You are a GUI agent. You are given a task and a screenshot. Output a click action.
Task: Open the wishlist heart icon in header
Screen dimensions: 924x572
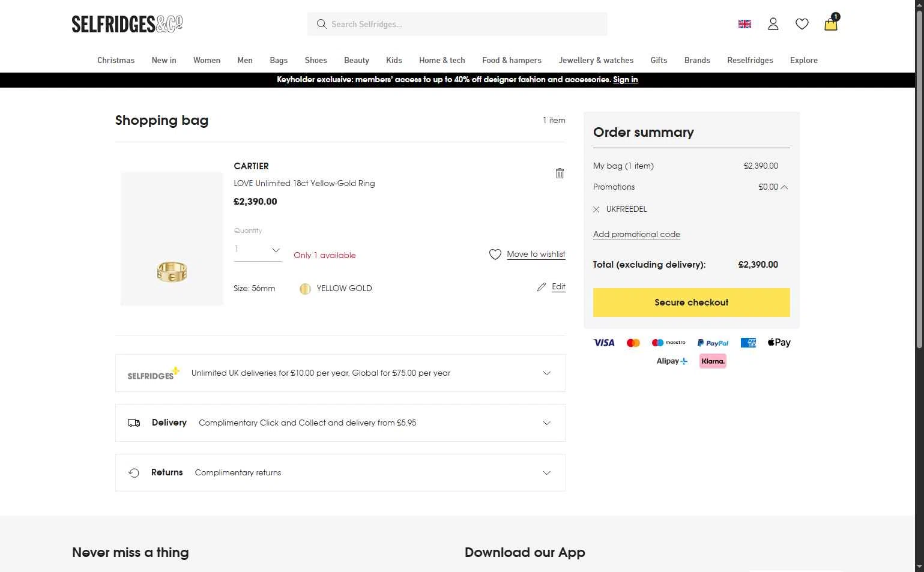tap(802, 24)
